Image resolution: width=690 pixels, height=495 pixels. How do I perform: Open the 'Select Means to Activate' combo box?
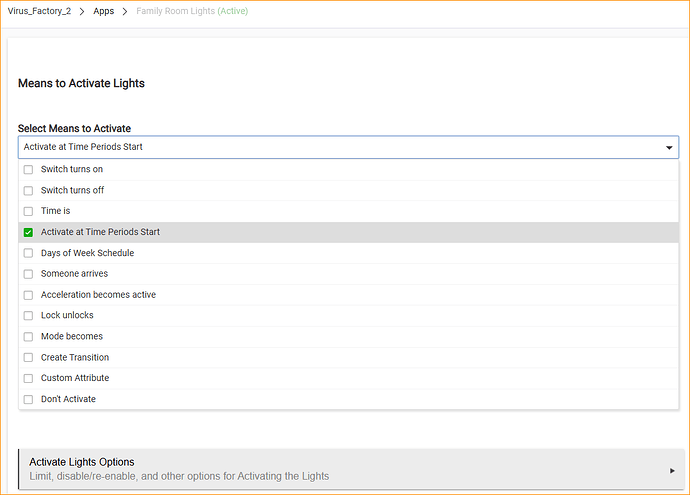tap(340, 148)
